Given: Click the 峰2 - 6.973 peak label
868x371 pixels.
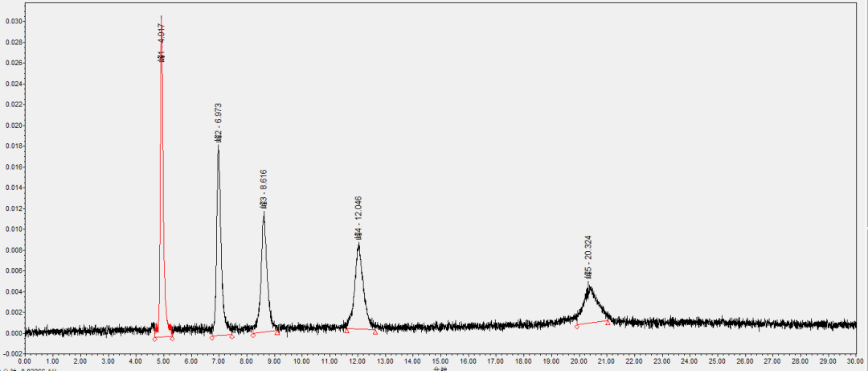Looking at the screenshot, I should point(218,123).
